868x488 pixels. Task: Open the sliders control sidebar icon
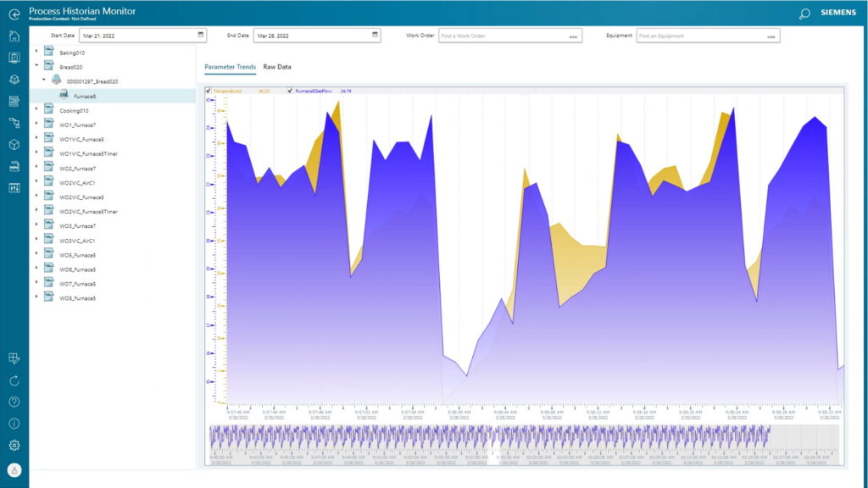point(14,188)
